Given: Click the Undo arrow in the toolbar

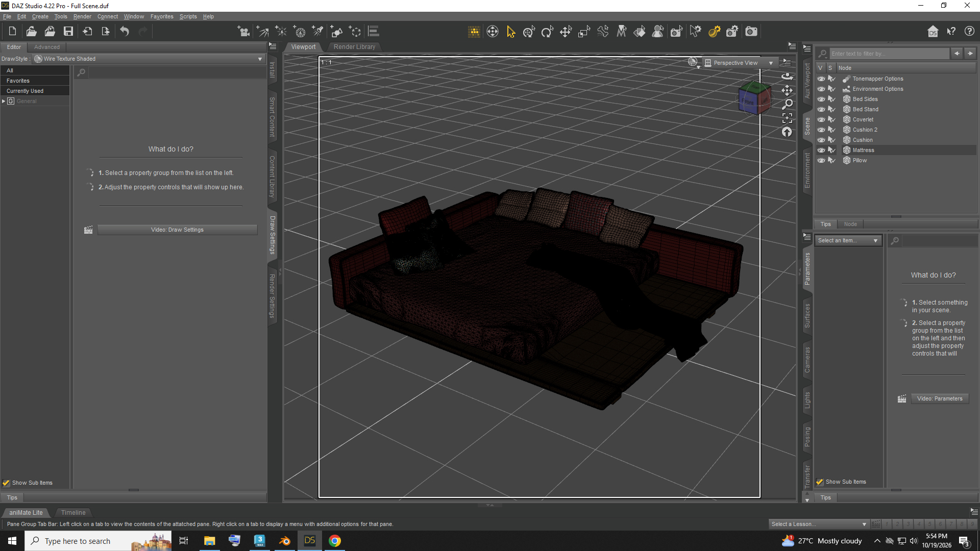Looking at the screenshot, I should tap(125, 32).
